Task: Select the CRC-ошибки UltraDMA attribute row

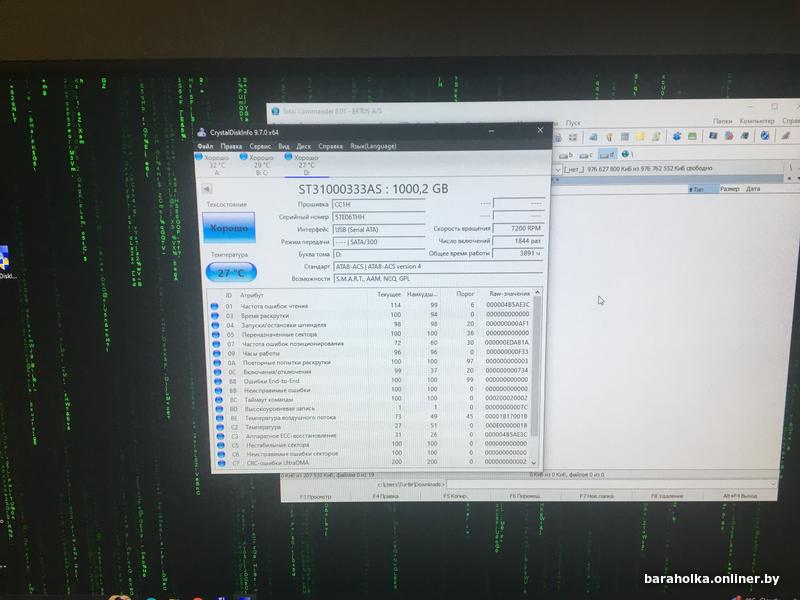Action: (x=376, y=463)
